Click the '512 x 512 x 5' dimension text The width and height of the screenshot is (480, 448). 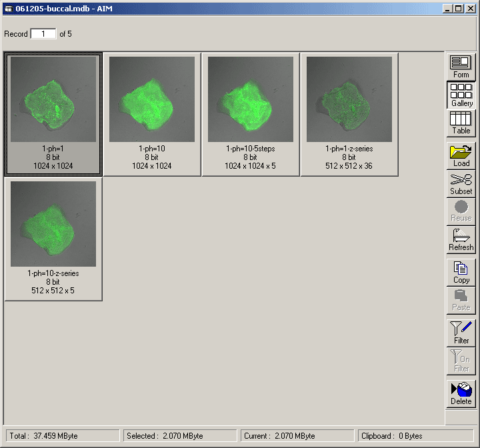click(x=53, y=291)
